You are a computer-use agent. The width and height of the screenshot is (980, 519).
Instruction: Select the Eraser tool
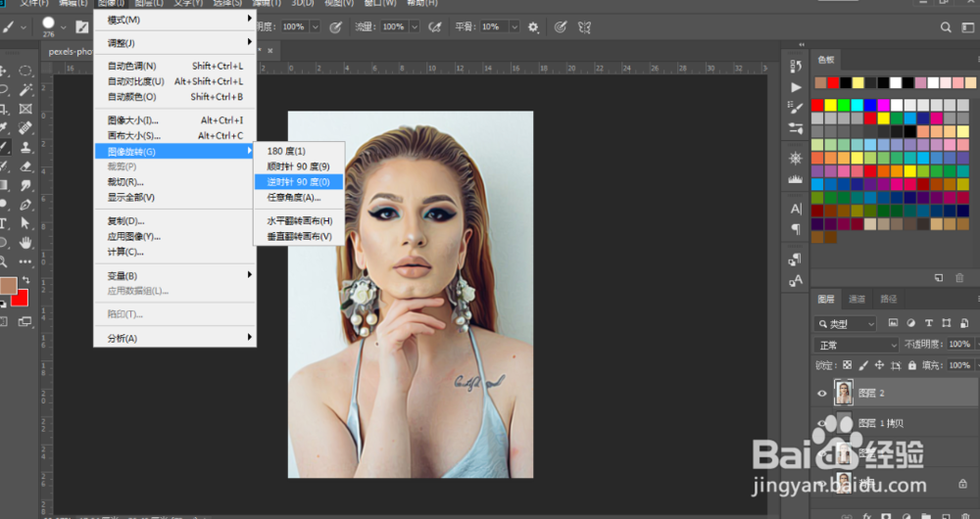tap(25, 166)
